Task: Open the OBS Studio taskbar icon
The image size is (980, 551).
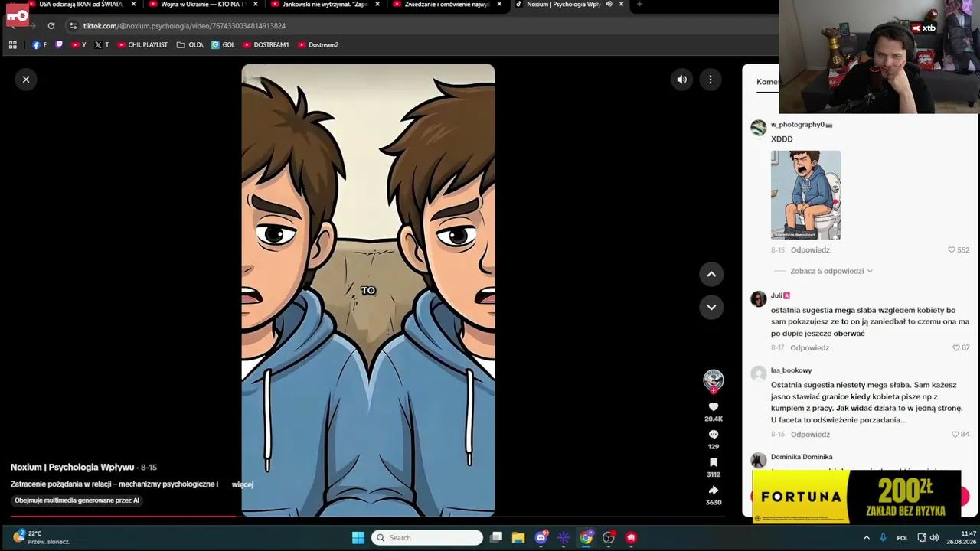Action: pyautogui.click(x=609, y=538)
